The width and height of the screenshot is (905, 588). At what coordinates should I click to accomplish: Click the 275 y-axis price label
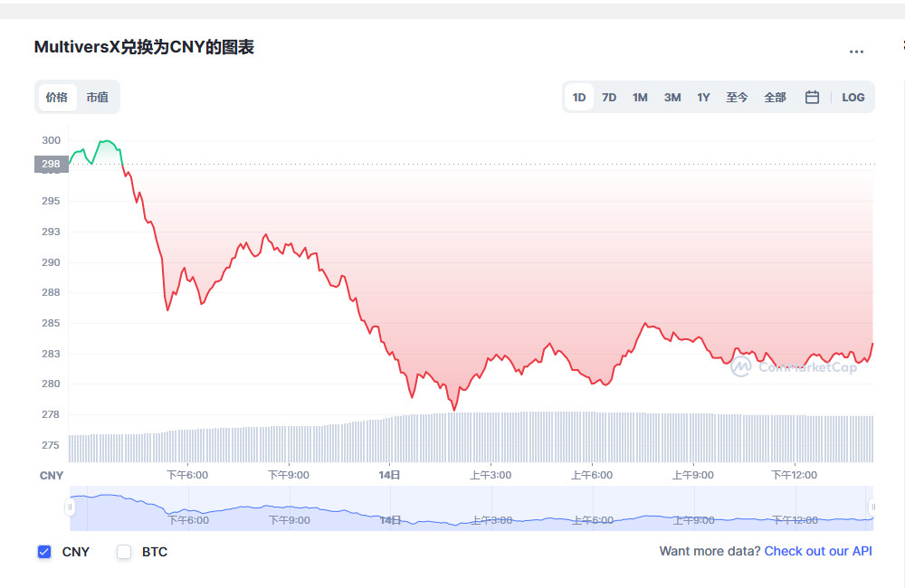tap(51, 445)
